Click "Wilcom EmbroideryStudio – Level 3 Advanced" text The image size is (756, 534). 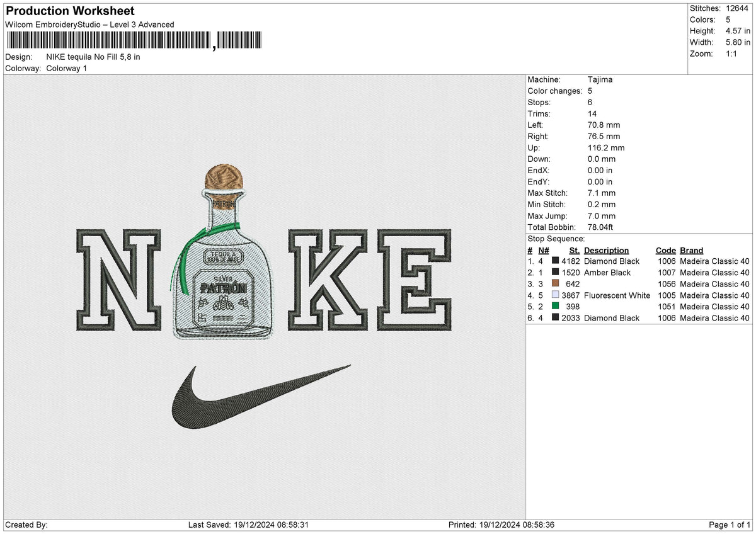tap(89, 25)
